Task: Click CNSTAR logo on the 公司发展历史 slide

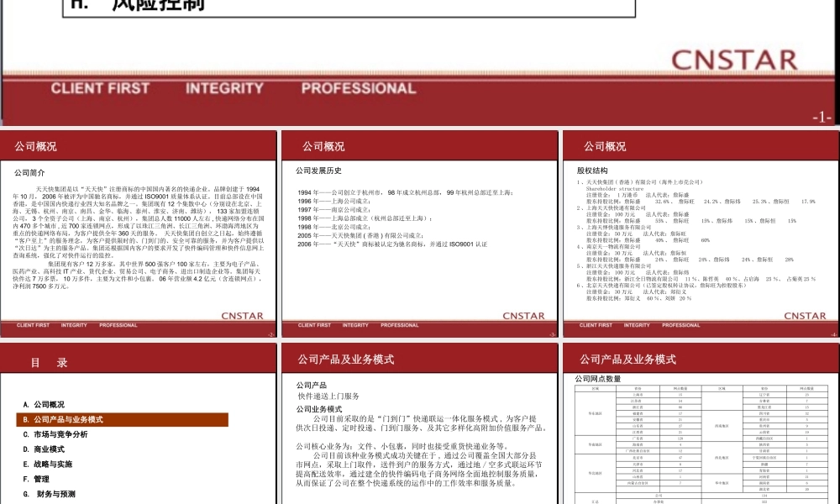Action: point(523,316)
